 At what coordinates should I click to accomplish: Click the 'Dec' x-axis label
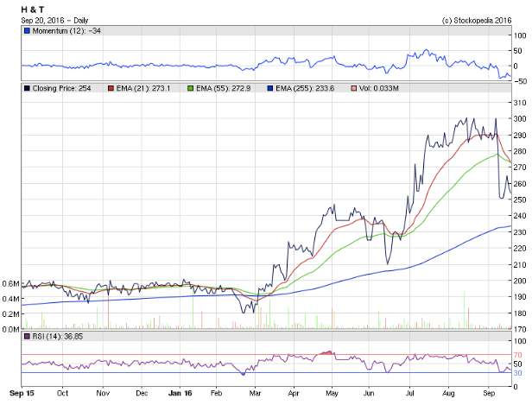[142, 393]
